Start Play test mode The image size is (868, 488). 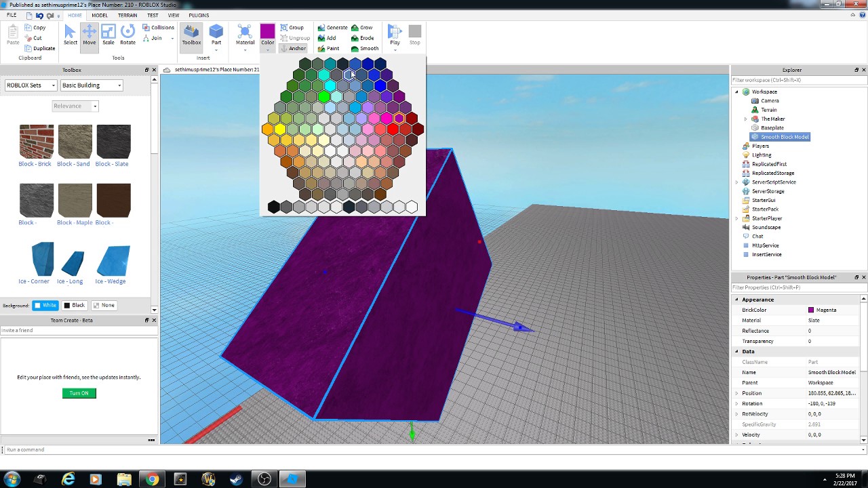395,35
